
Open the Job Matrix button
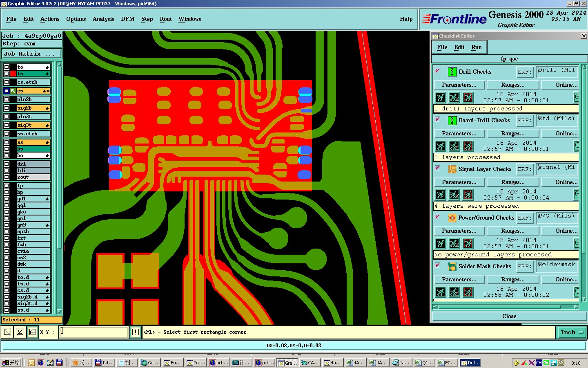(32, 54)
